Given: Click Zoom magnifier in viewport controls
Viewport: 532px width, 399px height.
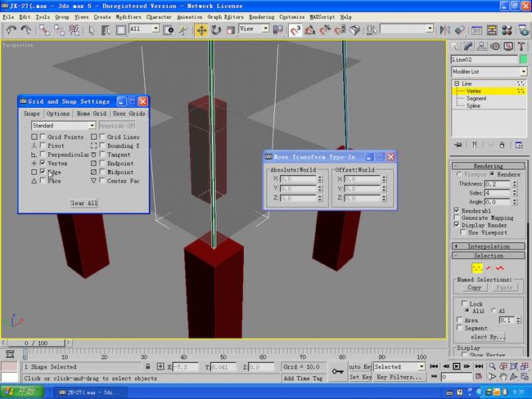Looking at the screenshot, I should [x=492, y=366].
